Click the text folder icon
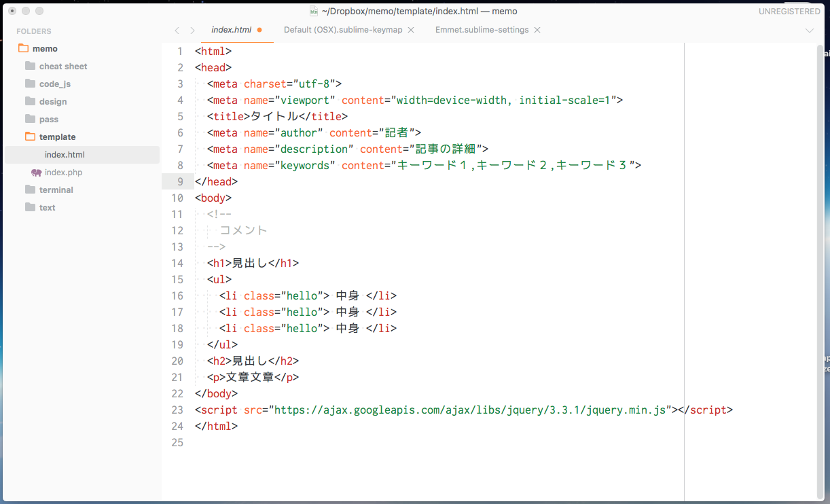830x504 pixels. tap(30, 207)
